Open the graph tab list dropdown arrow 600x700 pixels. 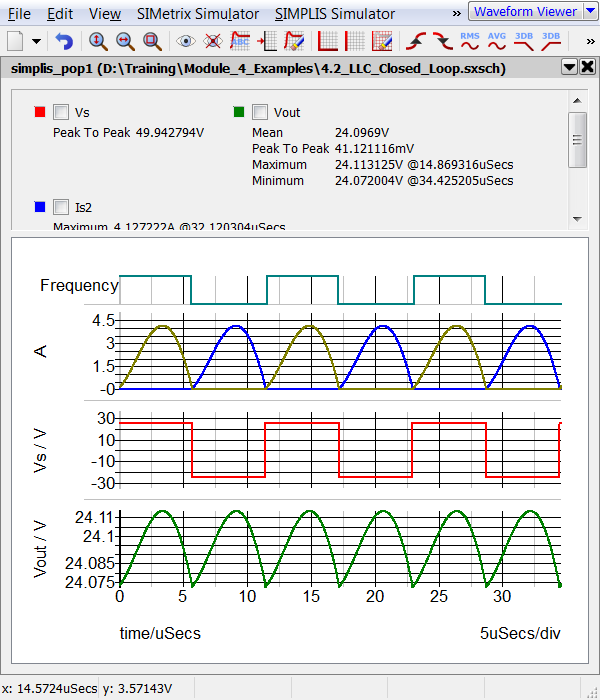click(569, 67)
